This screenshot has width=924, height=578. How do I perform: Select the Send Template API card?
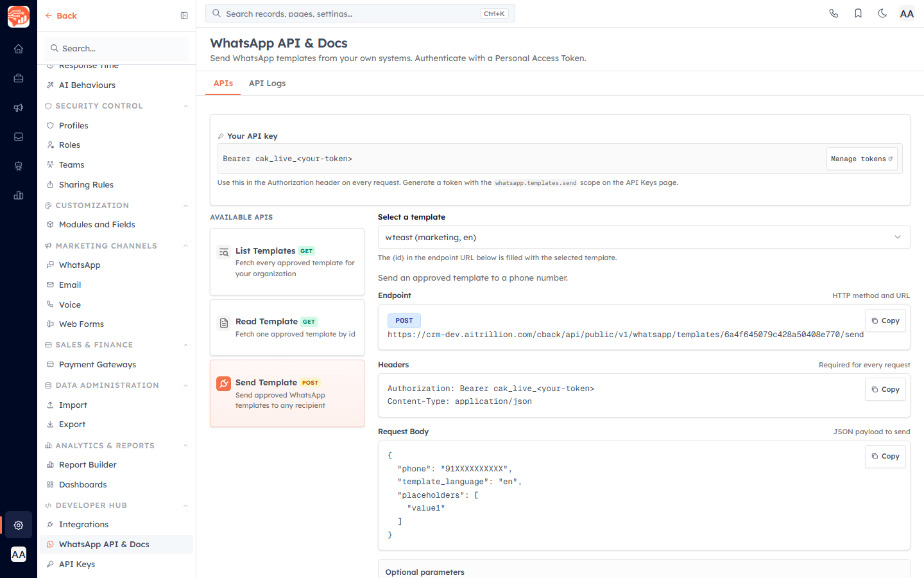click(x=287, y=394)
